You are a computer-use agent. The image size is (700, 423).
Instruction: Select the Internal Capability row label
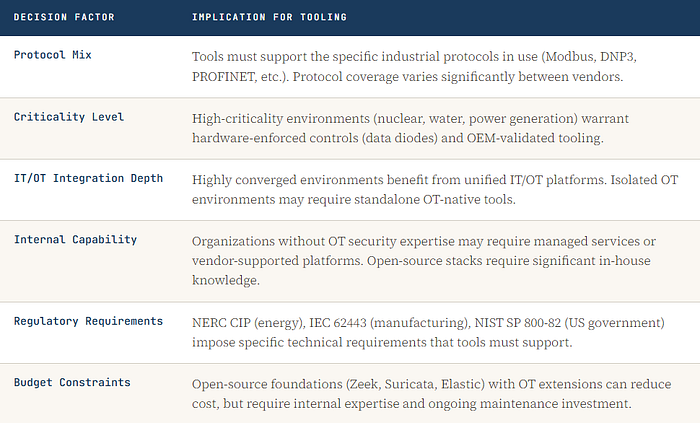click(75, 240)
